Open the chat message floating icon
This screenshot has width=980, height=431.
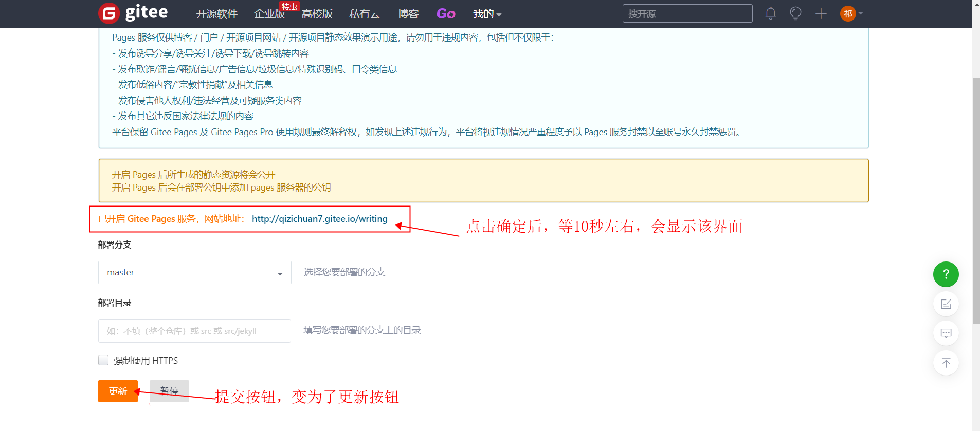click(x=946, y=333)
